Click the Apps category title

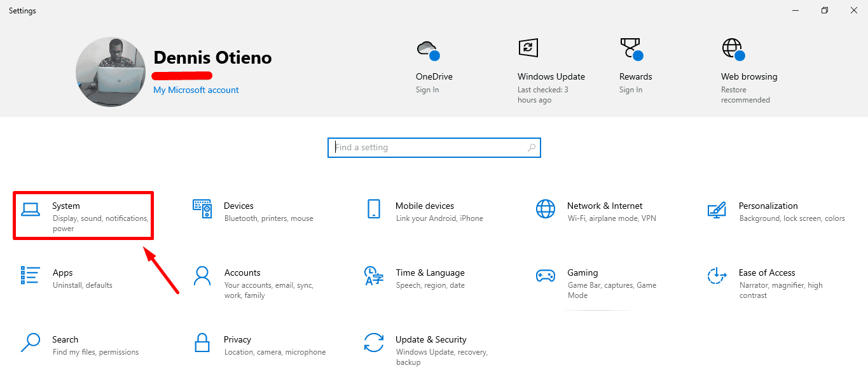(62, 272)
